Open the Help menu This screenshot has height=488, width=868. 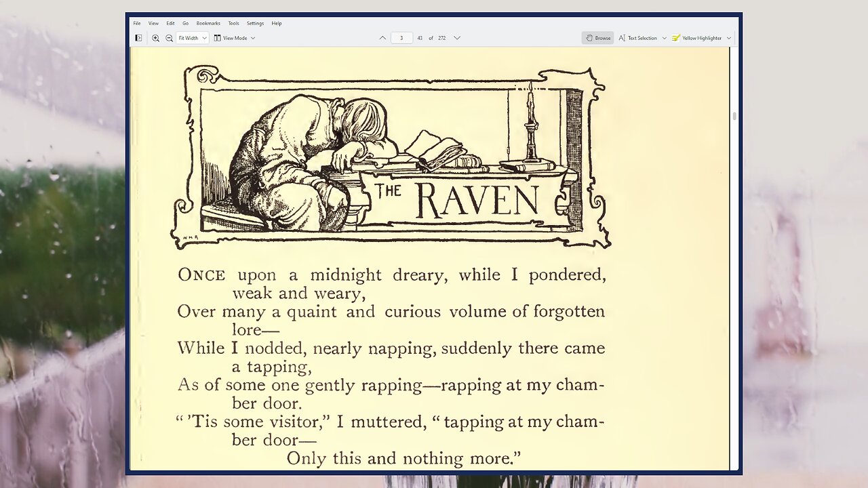(277, 23)
